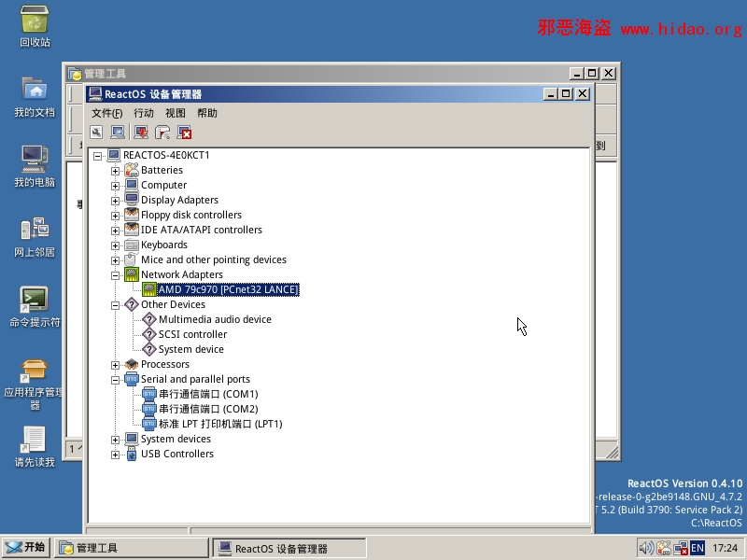Open the Recycle Bin desktop icon
The height and width of the screenshot is (560, 747).
(x=35, y=25)
